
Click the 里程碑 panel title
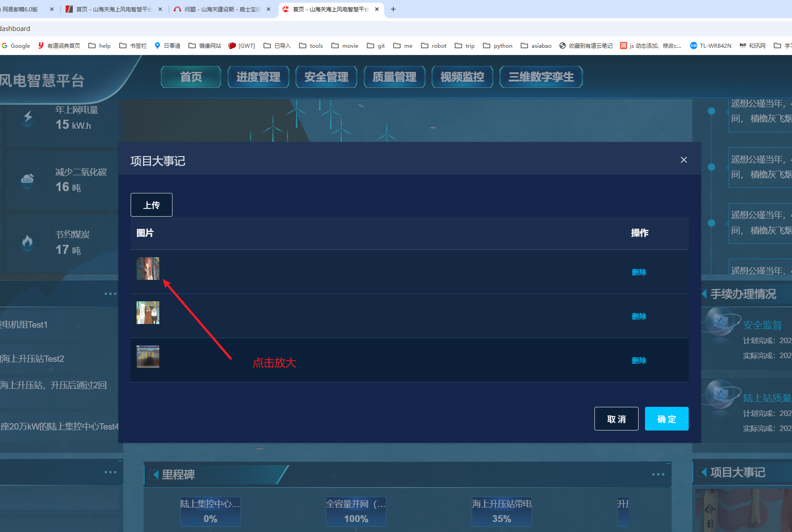(x=178, y=475)
